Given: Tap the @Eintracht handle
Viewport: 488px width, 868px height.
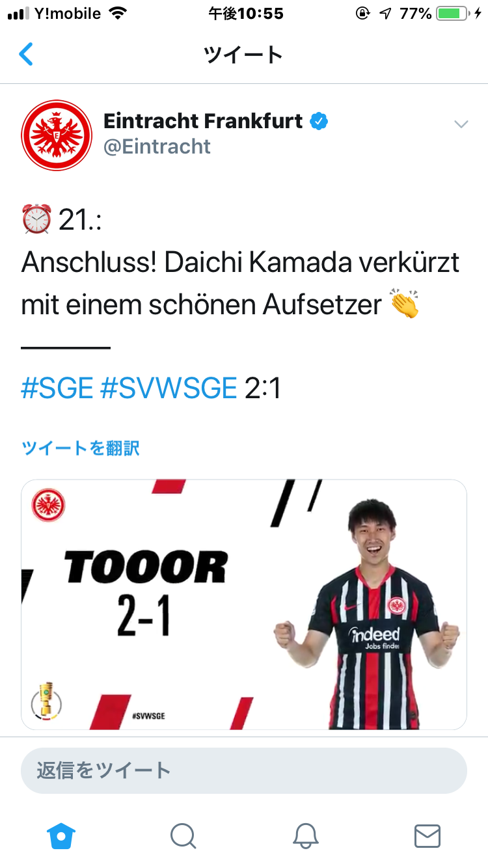Looking at the screenshot, I should coord(157,146).
